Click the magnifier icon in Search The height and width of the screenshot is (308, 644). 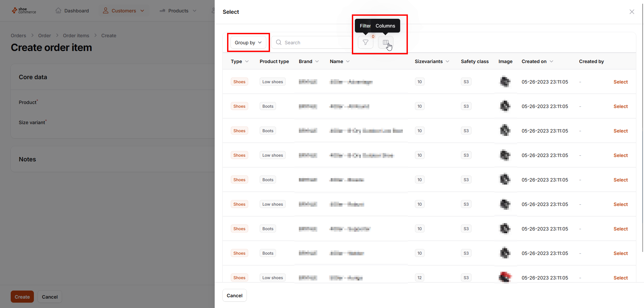pos(279,42)
